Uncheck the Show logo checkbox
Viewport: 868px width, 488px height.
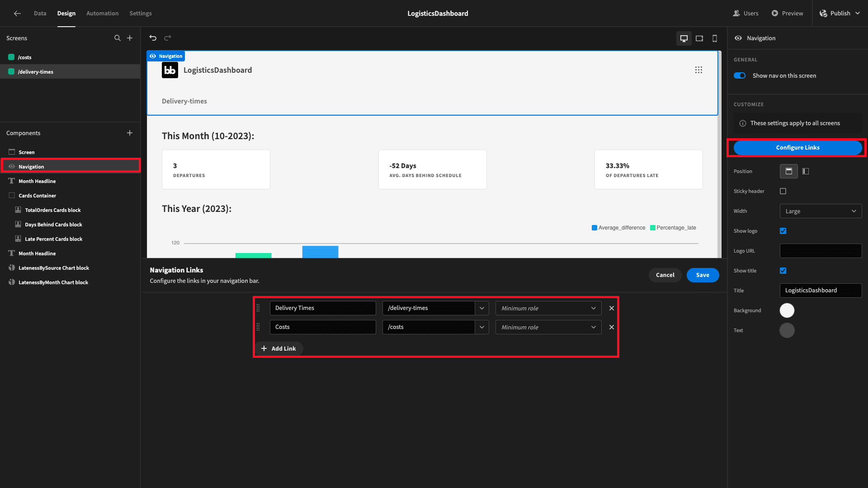[783, 231]
